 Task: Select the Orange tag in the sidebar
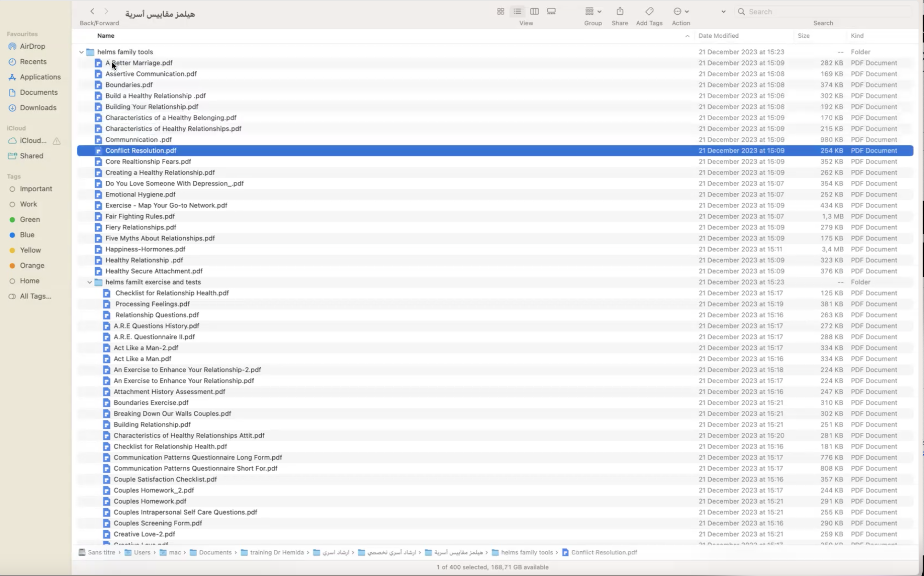tap(32, 265)
